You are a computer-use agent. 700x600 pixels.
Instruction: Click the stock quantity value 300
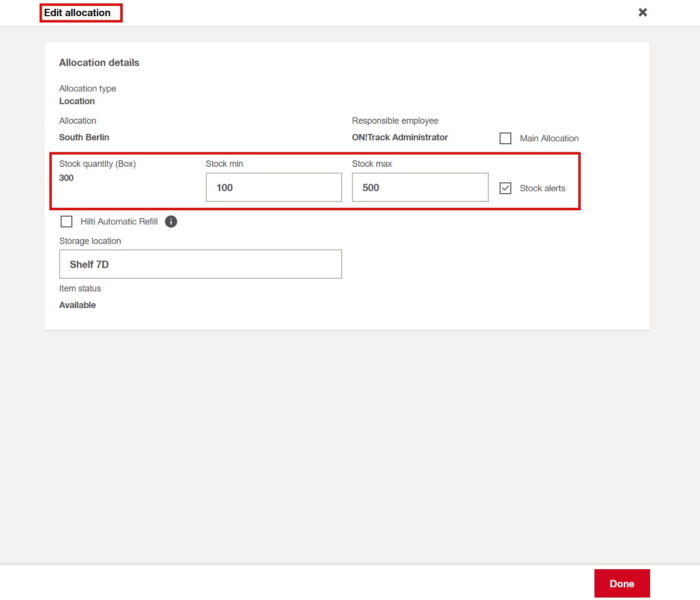coord(66,178)
